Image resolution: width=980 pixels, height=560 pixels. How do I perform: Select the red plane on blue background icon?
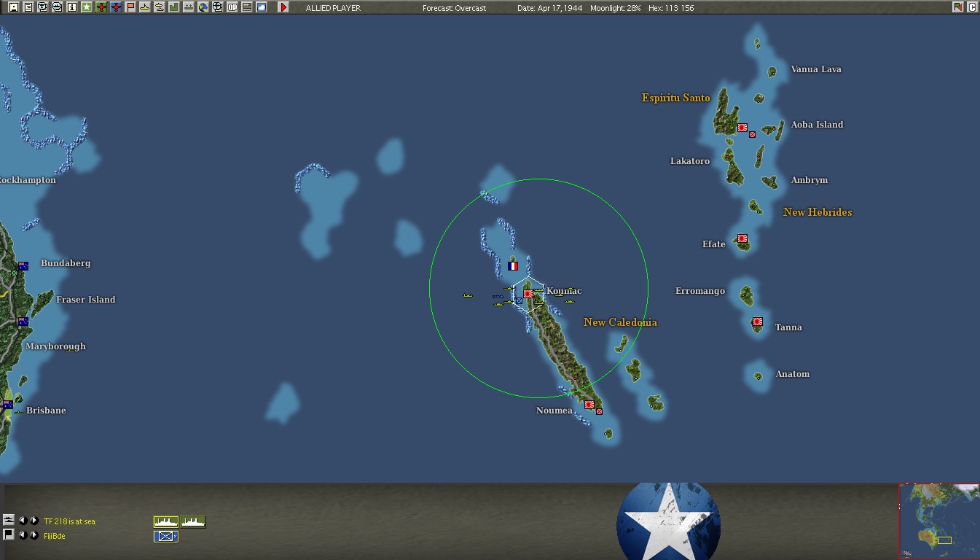[116, 7]
